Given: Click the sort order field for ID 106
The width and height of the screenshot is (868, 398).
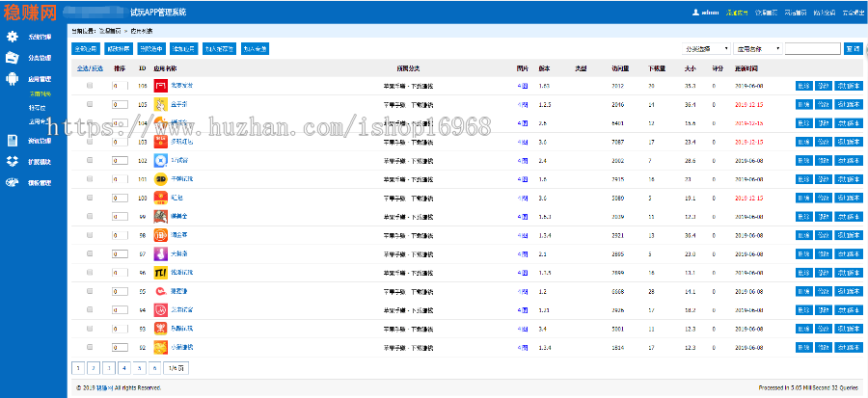Looking at the screenshot, I should (120, 86).
